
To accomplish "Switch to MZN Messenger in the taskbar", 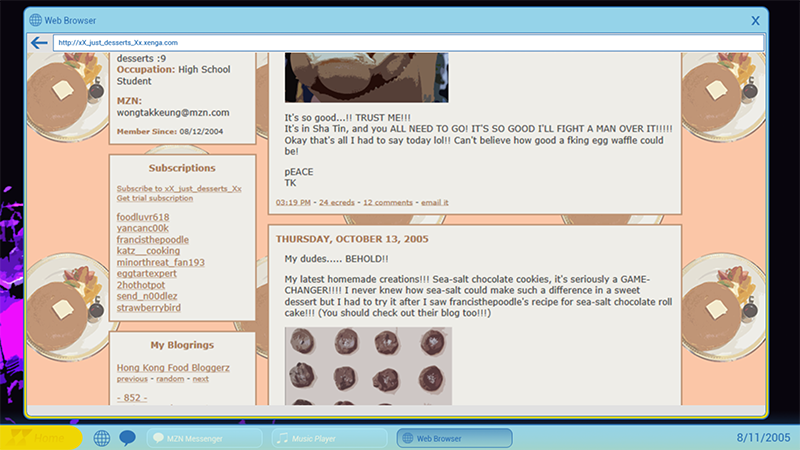I will 204,438.
